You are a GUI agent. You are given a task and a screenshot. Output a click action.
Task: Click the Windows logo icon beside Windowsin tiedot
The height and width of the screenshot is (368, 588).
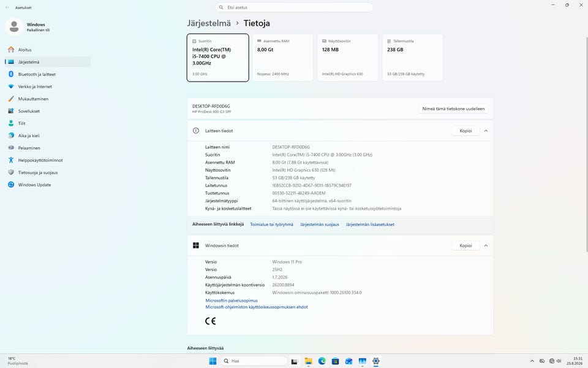point(196,245)
